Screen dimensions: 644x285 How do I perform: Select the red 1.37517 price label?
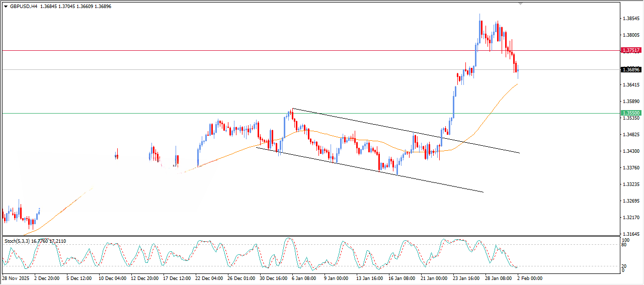[631, 50]
